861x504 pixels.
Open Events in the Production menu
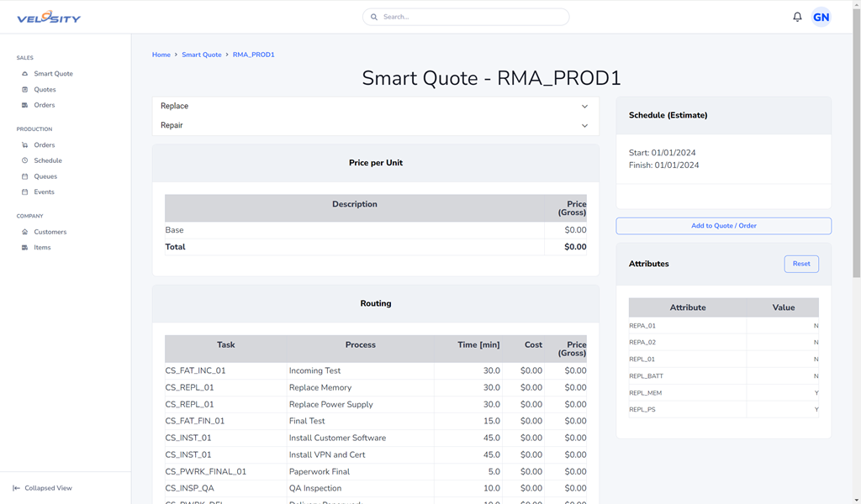44,192
